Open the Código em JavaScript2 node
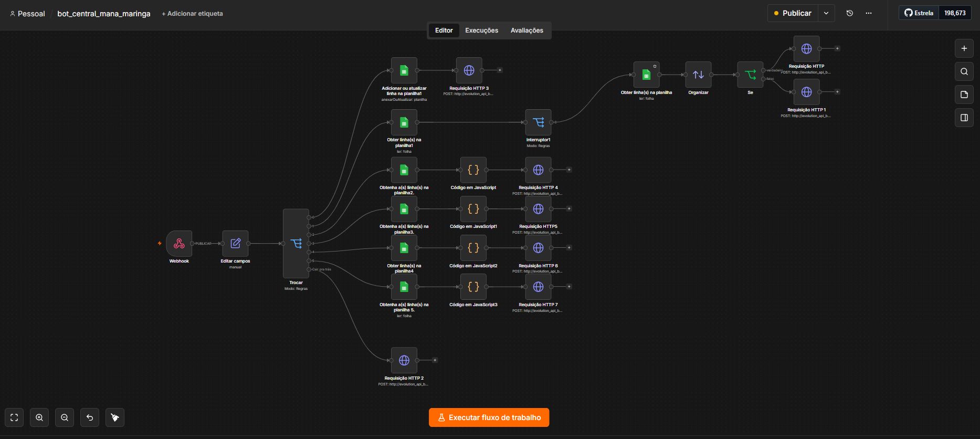The height and width of the screenshot is (439, 980). (473, 248)
